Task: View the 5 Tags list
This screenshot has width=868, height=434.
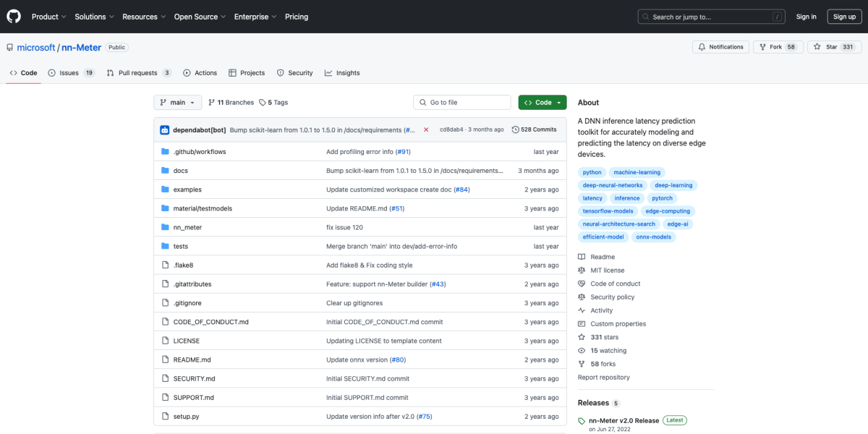Action: [x=273, y=103]
